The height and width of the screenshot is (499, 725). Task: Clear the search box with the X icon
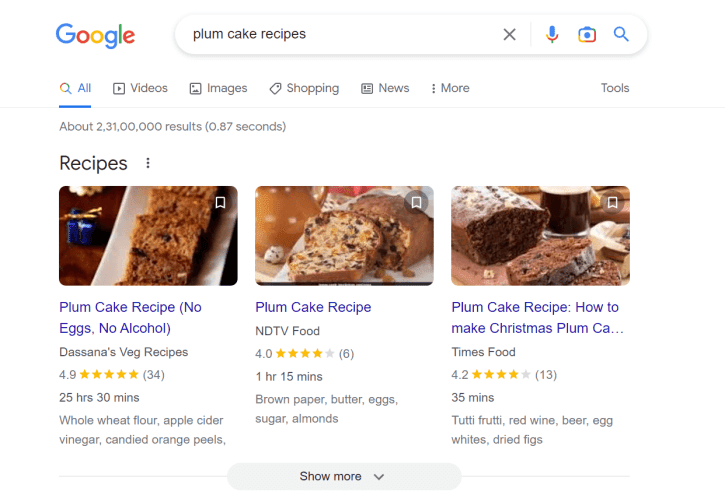[509, 34]
